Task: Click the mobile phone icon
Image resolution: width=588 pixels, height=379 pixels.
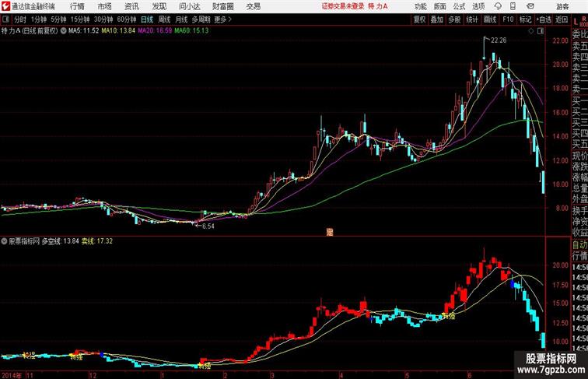Action: coord(513,6)
